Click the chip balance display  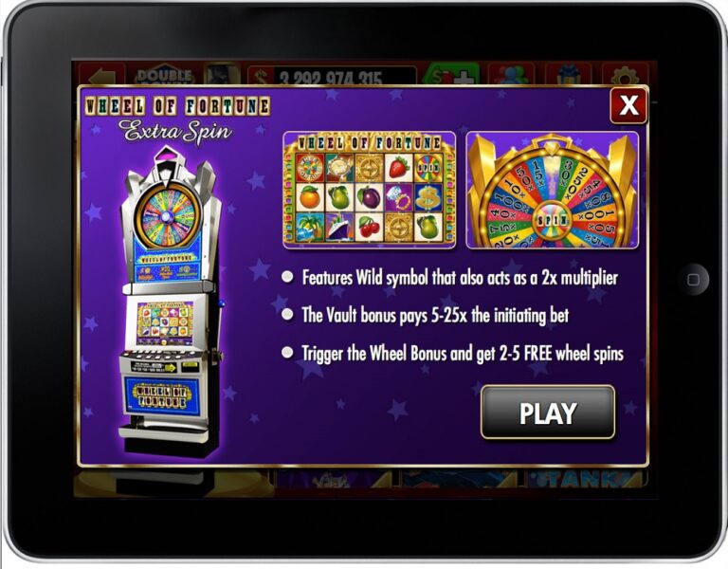click(333, 76)
